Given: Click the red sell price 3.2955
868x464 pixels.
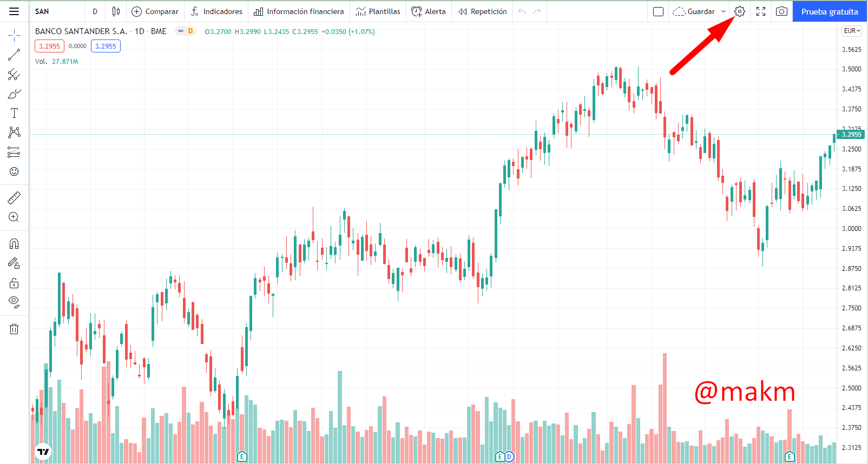Looking at the screenshot, I should [x=49, y=46].
